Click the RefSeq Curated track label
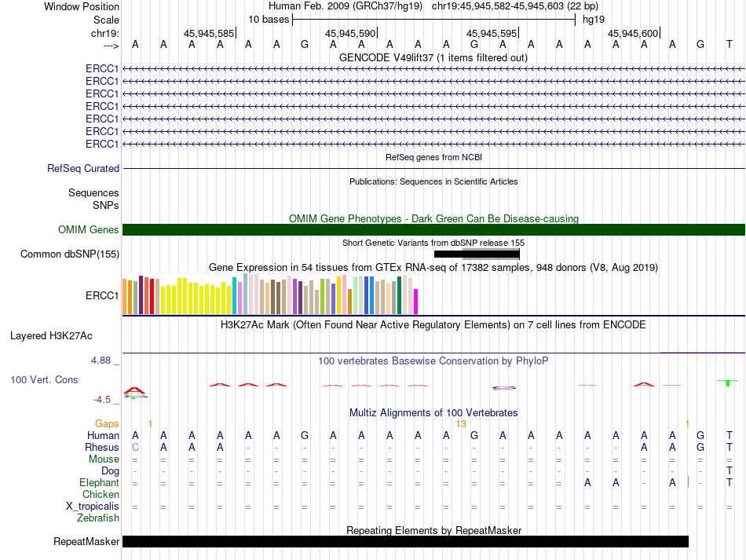Screen dimensions: 746x560 [82, 168]
